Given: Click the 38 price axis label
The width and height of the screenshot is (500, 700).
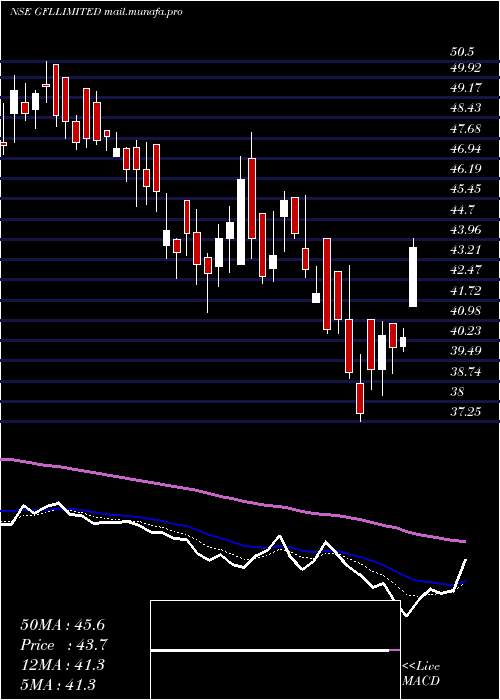Looking at the screenshot, I should [x=458, y=392].
